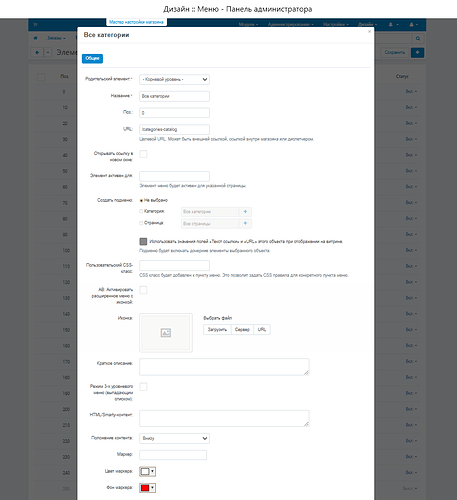Click the Загрузить upload button
Screen dimensions: 457x500
click(x=217, y=329)
